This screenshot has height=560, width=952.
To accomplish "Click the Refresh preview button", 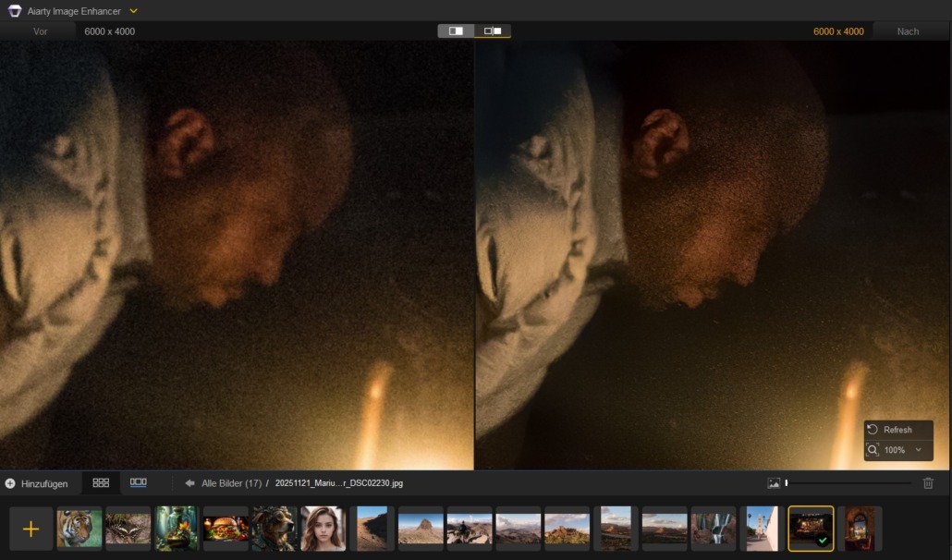I will pyautogui.click(x=889, y=430).
